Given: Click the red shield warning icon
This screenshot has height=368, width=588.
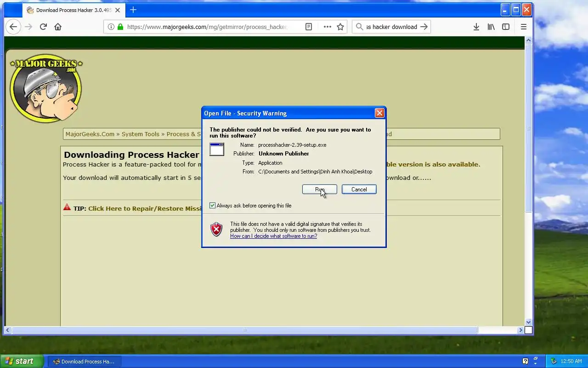Looking at the screenshot, I should pos(216,229).
